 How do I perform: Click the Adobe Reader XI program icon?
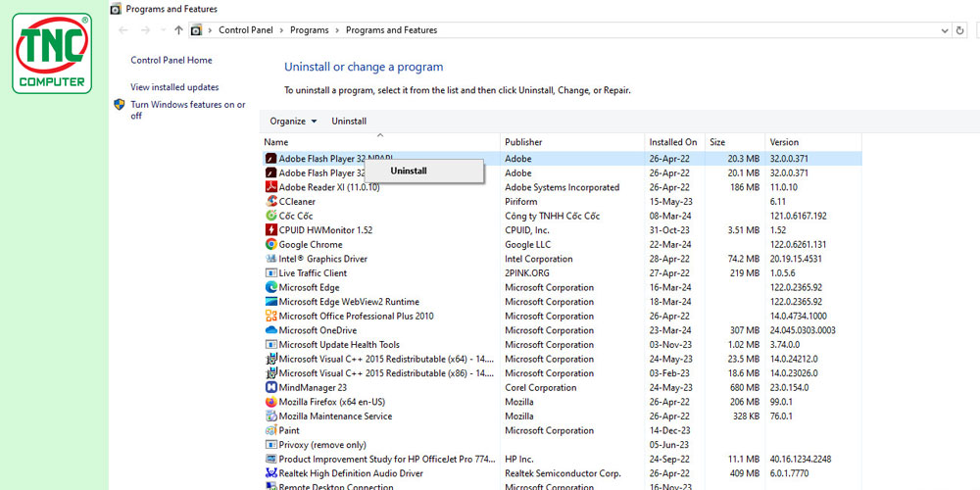(271, 187)
